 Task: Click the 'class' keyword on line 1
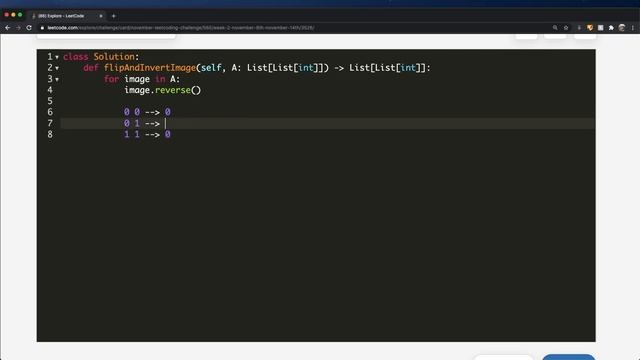coord(76,57)
